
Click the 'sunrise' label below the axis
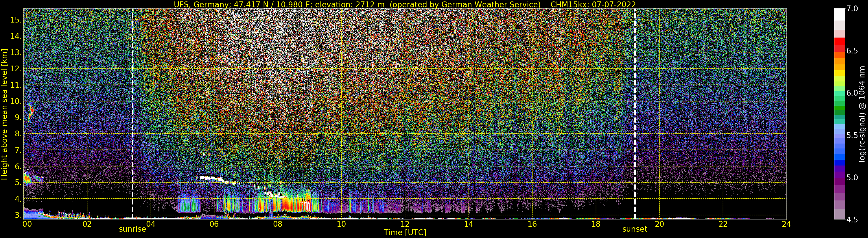point(132,229)
